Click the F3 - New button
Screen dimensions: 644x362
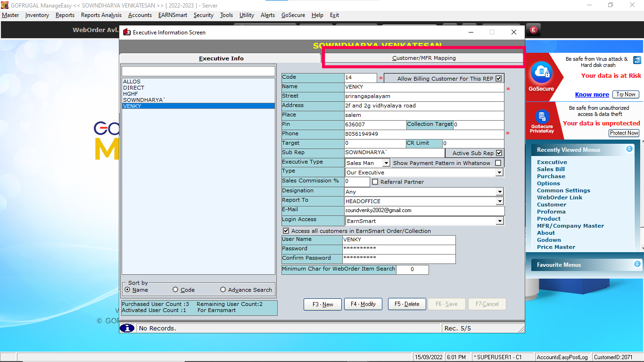323,304
